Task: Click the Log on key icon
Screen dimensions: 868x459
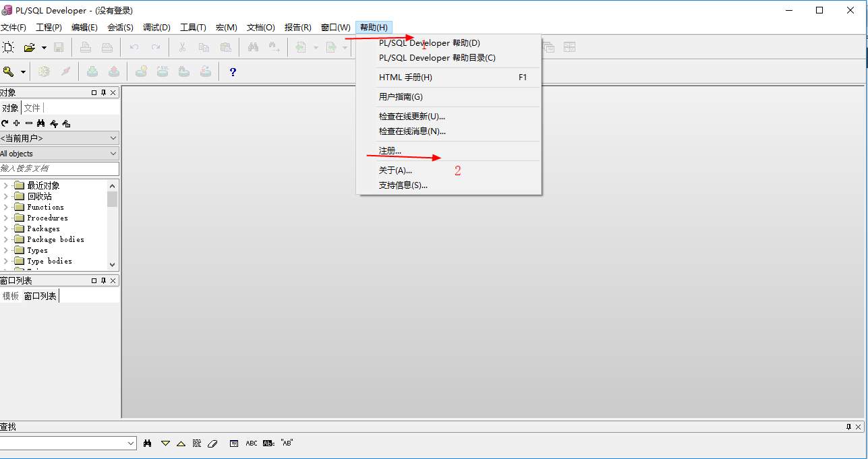Action: pyautogui.click(x=9, y=71)
